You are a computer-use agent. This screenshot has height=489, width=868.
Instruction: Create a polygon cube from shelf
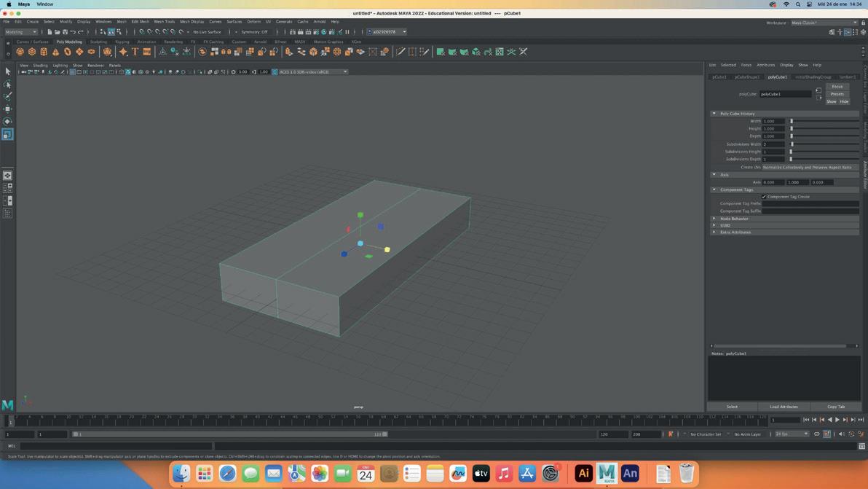coord(32,52)
